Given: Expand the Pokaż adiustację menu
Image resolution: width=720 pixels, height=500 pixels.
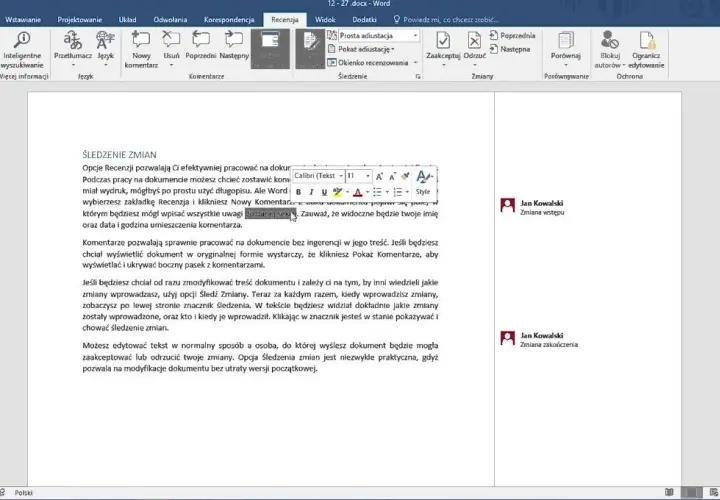Looking at the screenshot, I should click(361, 49).
